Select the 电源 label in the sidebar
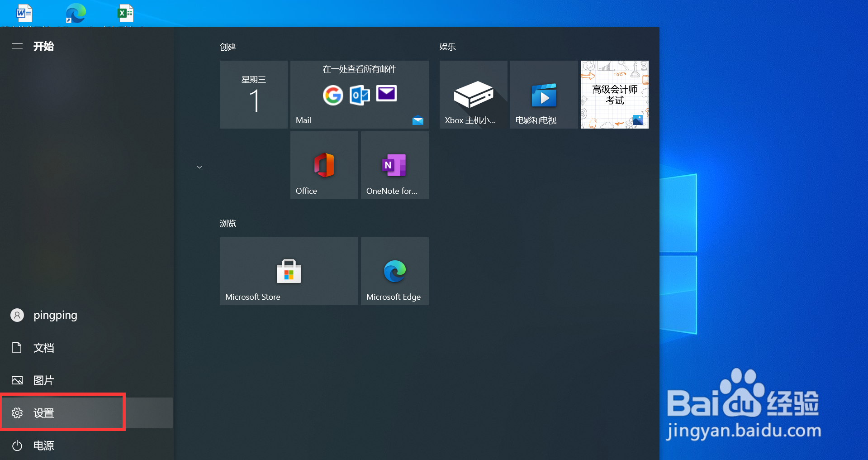 click(x=44, y=446)
